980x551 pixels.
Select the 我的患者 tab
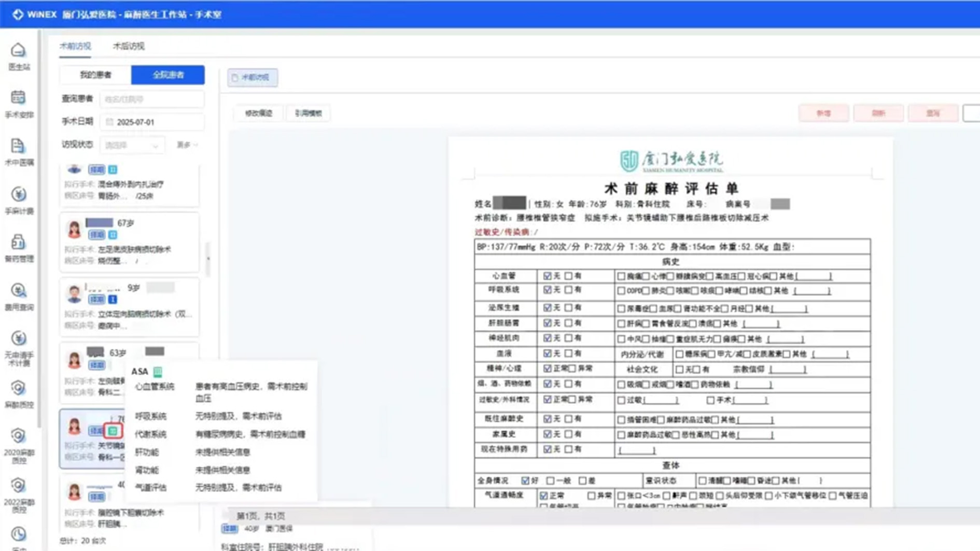[x=95, y=75]
